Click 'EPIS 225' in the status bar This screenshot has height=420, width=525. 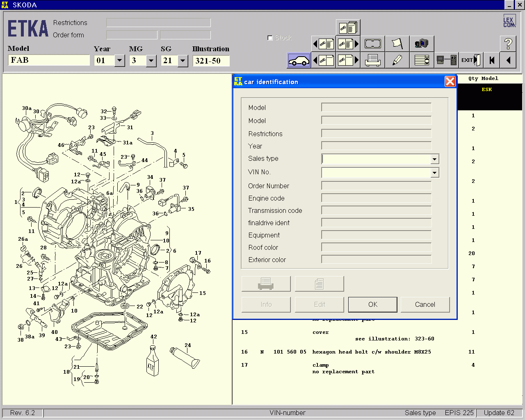tap(459, 413)
